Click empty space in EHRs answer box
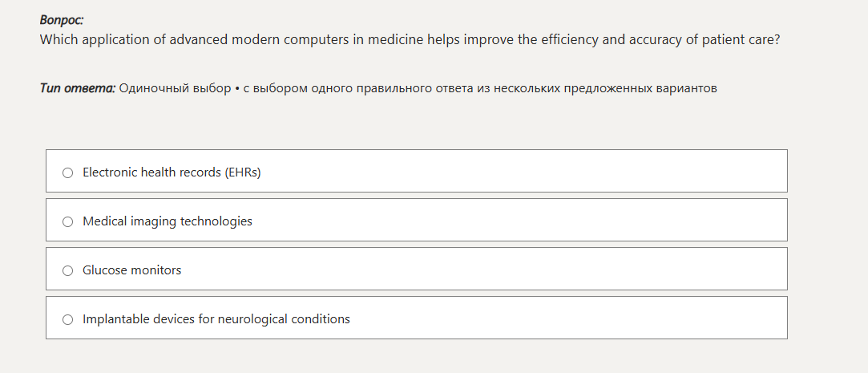Image resolution: width=868 pixels, height=373 pixels. 521,171
